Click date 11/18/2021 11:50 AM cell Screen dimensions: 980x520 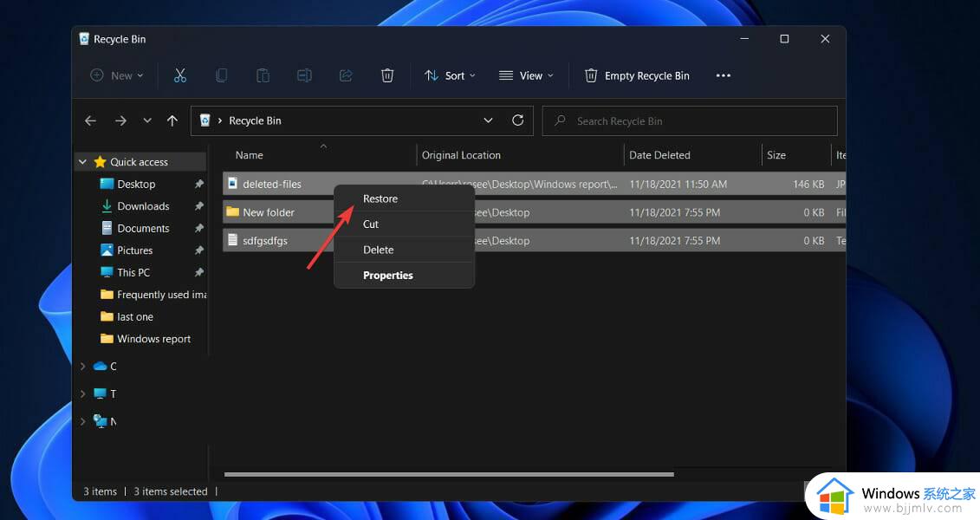678,184
